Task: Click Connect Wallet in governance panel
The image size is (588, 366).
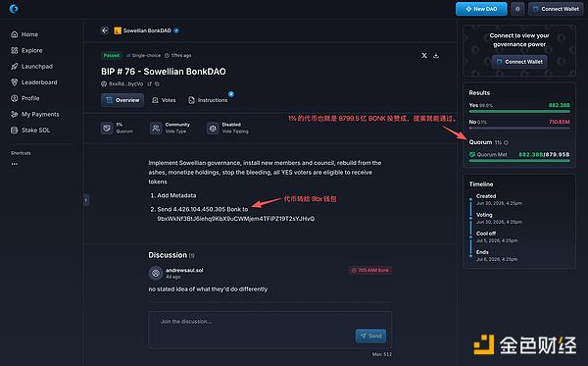Action: (x=519, y=62)
